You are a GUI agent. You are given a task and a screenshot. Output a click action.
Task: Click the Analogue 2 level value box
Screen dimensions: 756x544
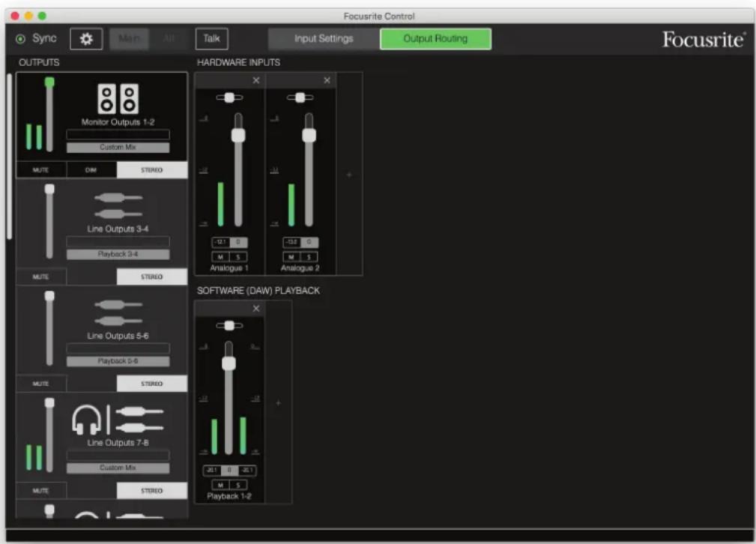coord(291,242)
